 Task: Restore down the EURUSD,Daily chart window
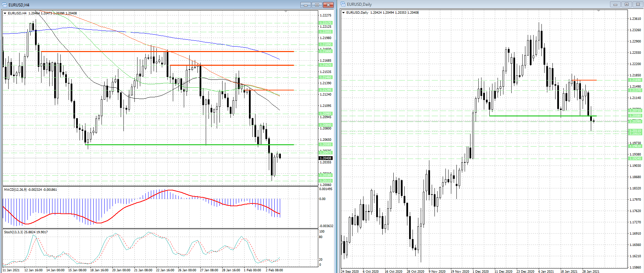627,4
